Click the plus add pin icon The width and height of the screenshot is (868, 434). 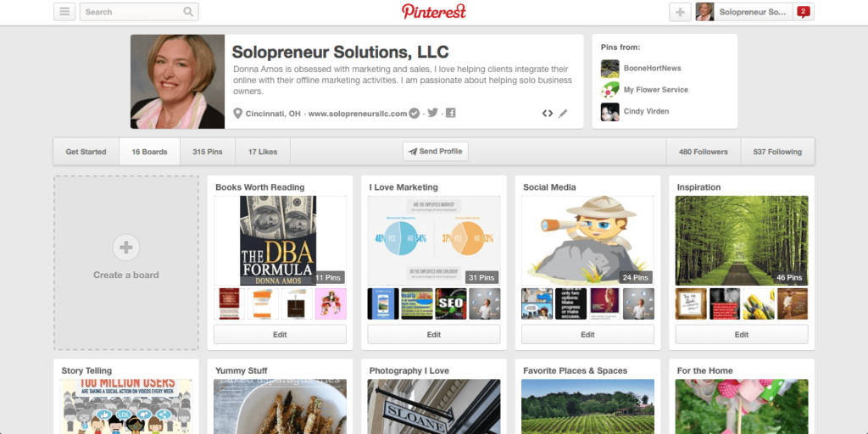pyautogui.click(x=680, y=12)
